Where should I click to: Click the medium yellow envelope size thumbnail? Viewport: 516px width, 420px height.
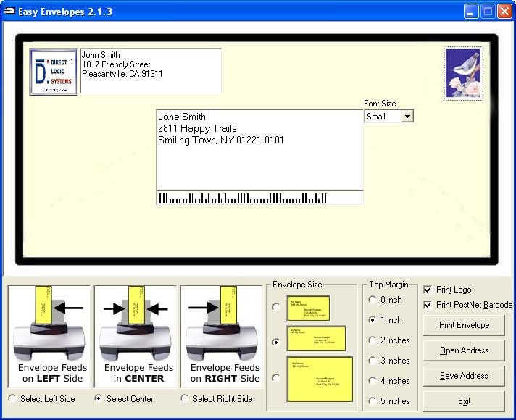tap(316, 339)
